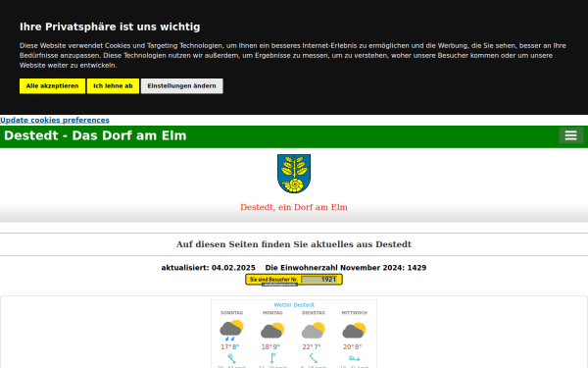Click the Destedt - Das Dorf am Elm title
Image resolution: width=588 pixels, height=368 pixels.
[95, 135]
